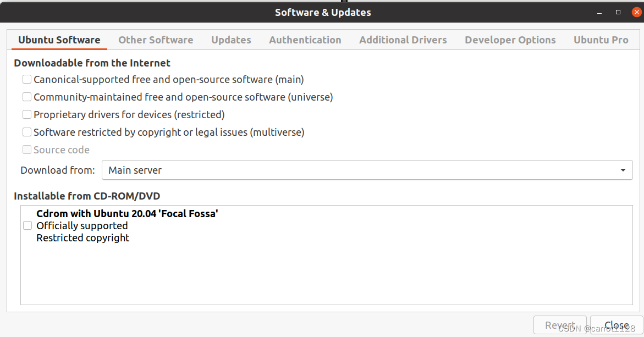
Task: Open the Ubuntu Pro tab
Action: (601, 40)
